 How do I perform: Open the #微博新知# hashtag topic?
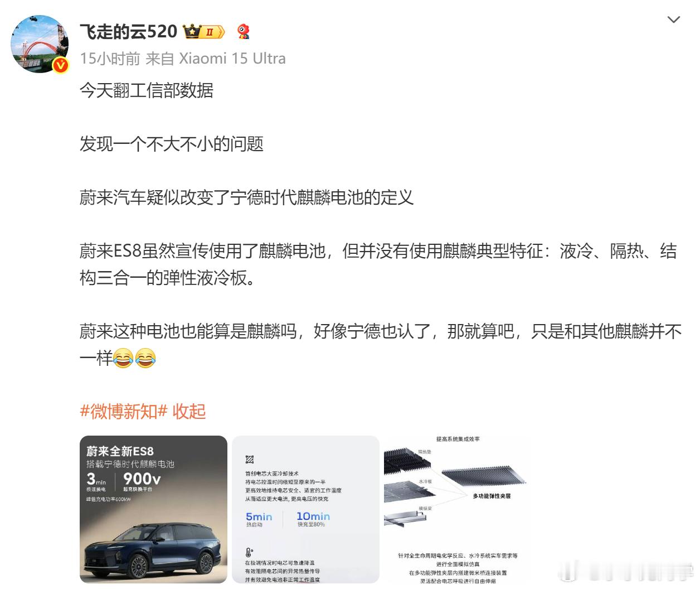coord(124,412)
